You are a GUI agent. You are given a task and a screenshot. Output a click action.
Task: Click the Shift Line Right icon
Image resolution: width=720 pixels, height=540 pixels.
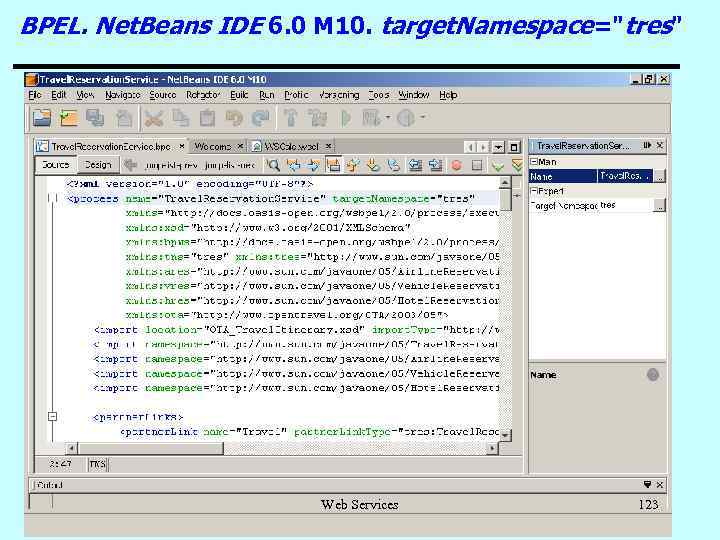coord(435,165)
